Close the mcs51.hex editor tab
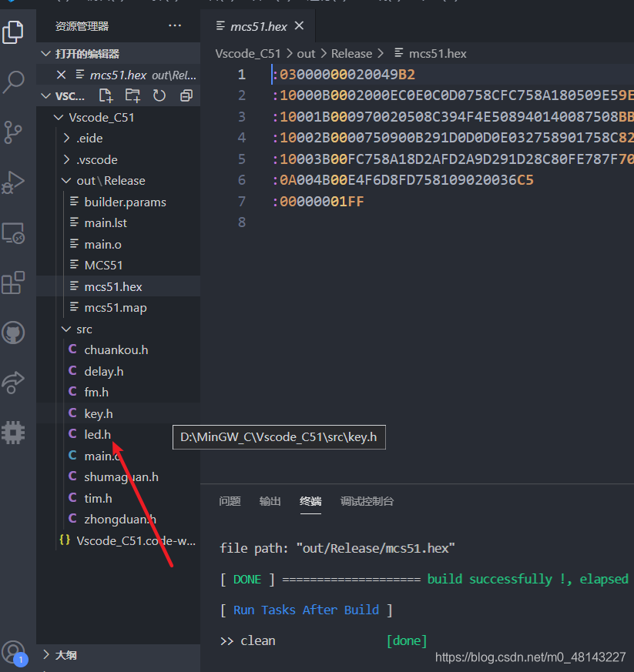Image resolution: width=634 pixels, height=672 pixels. pos(299,26)
